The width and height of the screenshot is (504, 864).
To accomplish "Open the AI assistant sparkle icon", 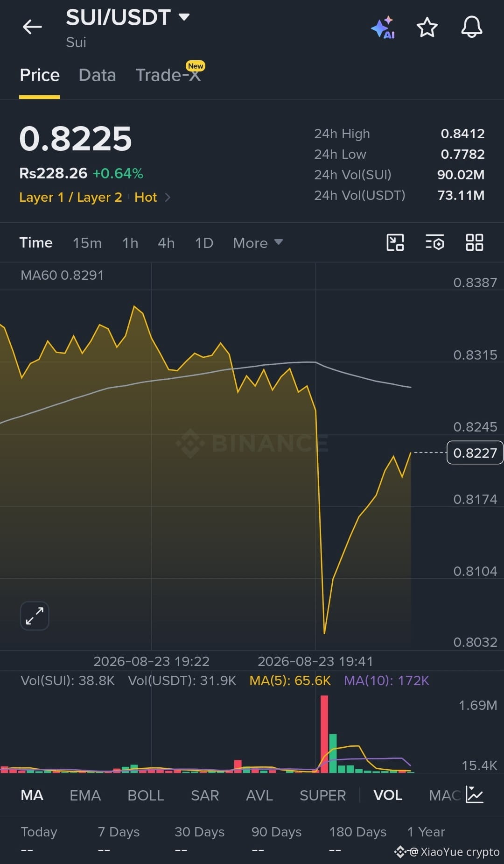I will 383,28.
